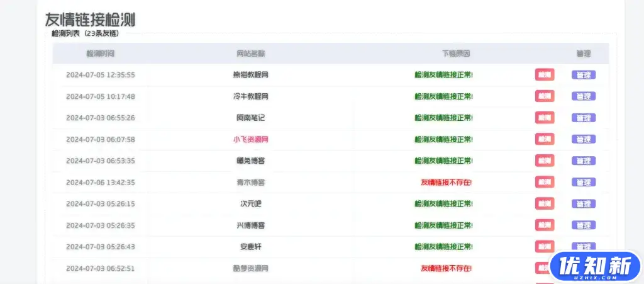644x284 pixels.
Task: Re-check 曦兔博客 with 检测 button
Action: point(545,161)
